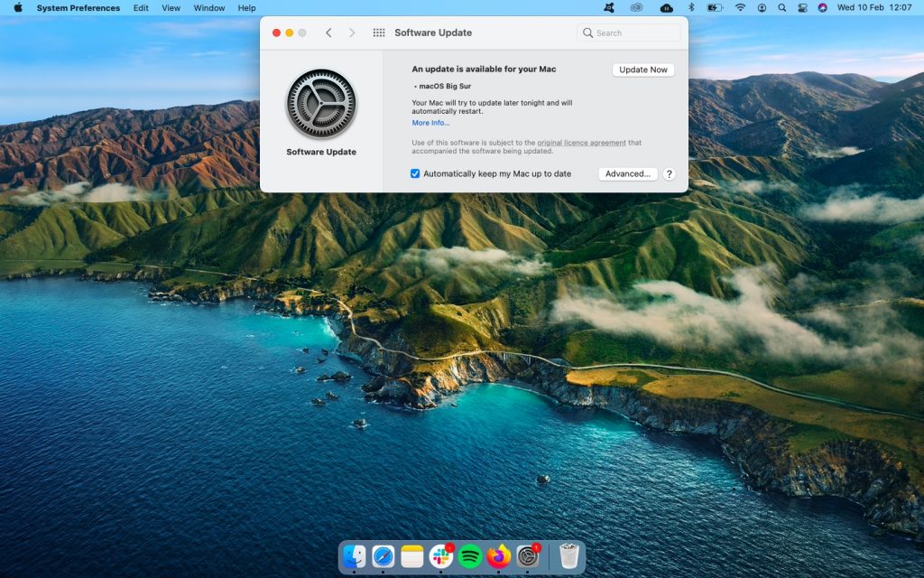The height and width of the screenshot is (578, 924).
Task: Click the Bluetooth status icon
Action: coord(691,8)
